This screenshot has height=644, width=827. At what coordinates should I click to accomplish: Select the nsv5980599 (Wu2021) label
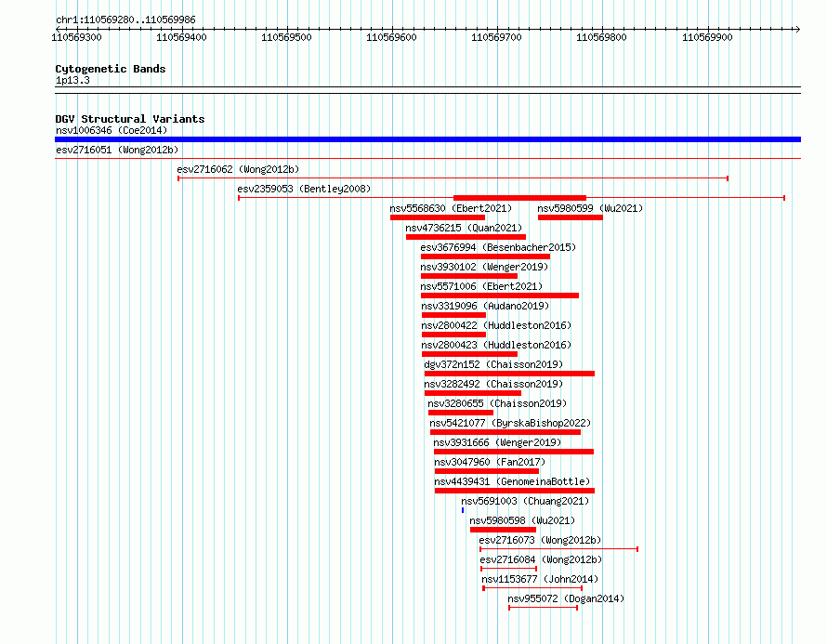[590, 208]
